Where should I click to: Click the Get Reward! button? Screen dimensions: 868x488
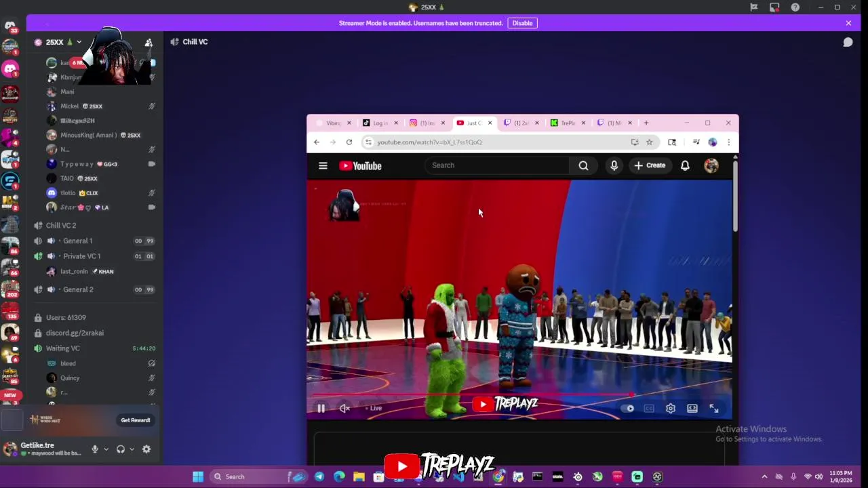click(x=136, y=420)
